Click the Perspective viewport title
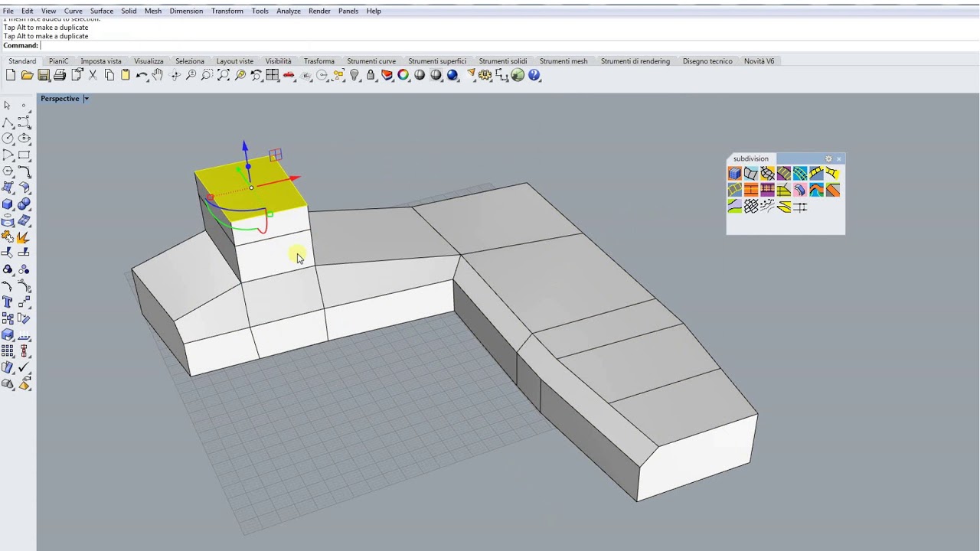Screen dimensions: 980x551 coord(60,99)
